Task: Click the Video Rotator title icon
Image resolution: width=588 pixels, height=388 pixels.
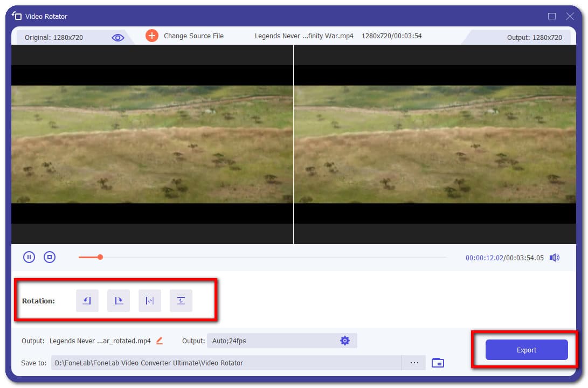Action: click(x=17, y=16)
